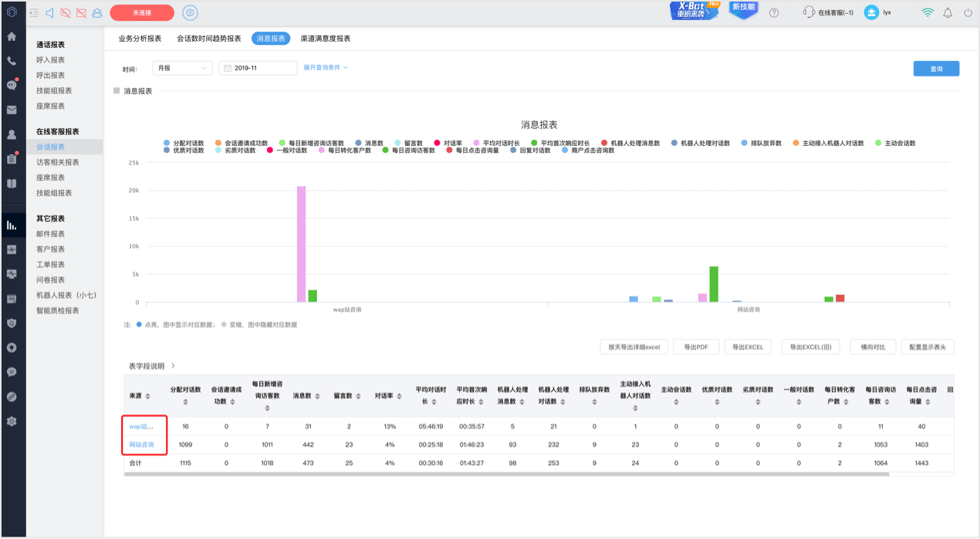
Task: Click the blue 查询 button
Action: pos(936,69)
